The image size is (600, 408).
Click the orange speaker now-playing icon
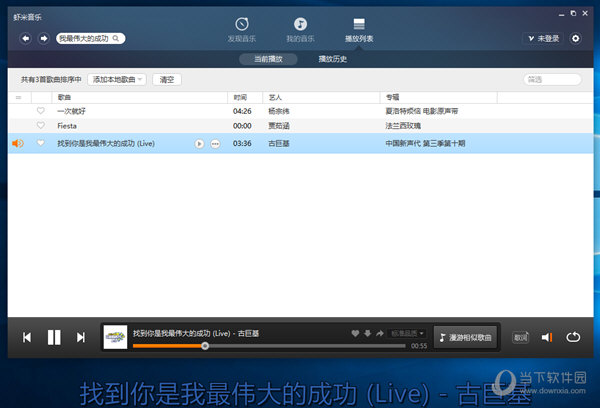18,143
